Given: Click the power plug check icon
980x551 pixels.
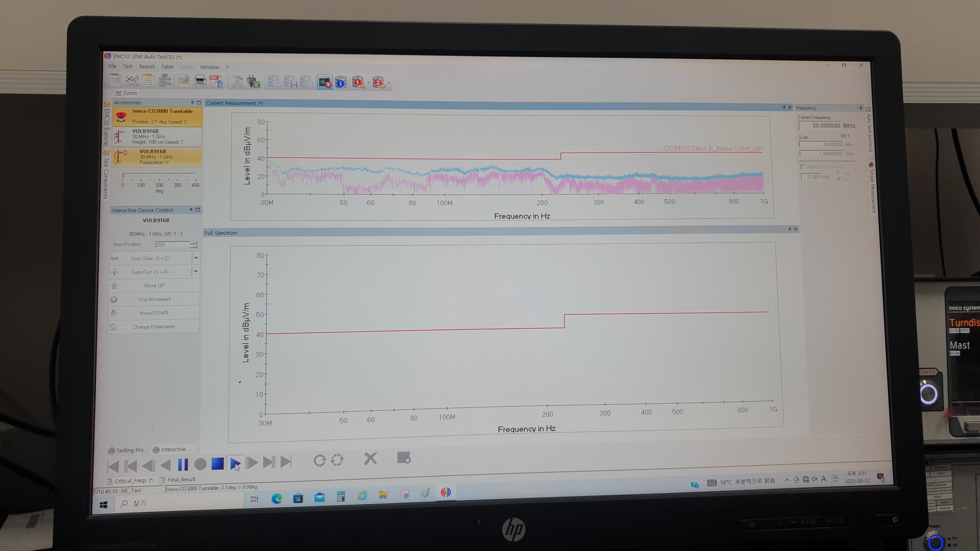Looking at the screenshot, I should click(253, 81).
